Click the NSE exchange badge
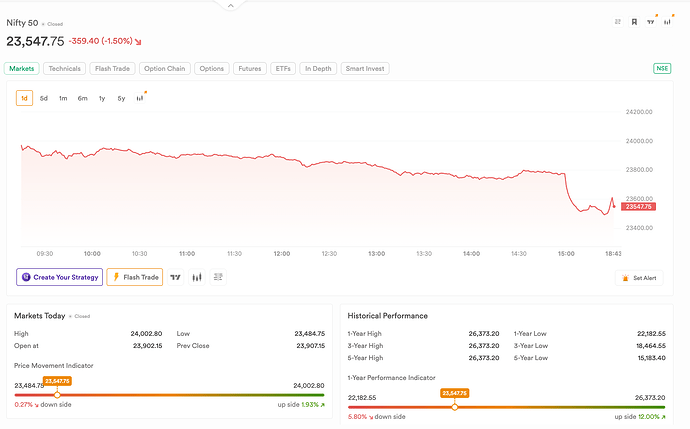Viewport: 690px width, 429px height. [662, 68]
